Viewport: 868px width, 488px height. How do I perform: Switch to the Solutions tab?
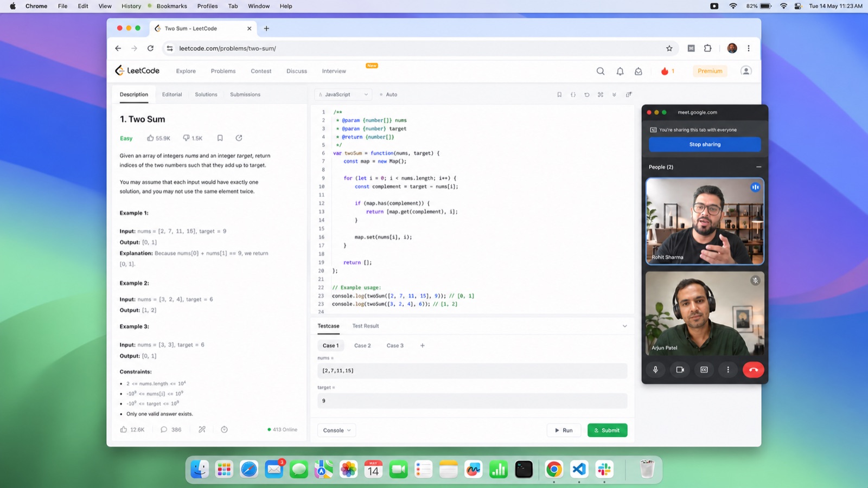[206, 94]
